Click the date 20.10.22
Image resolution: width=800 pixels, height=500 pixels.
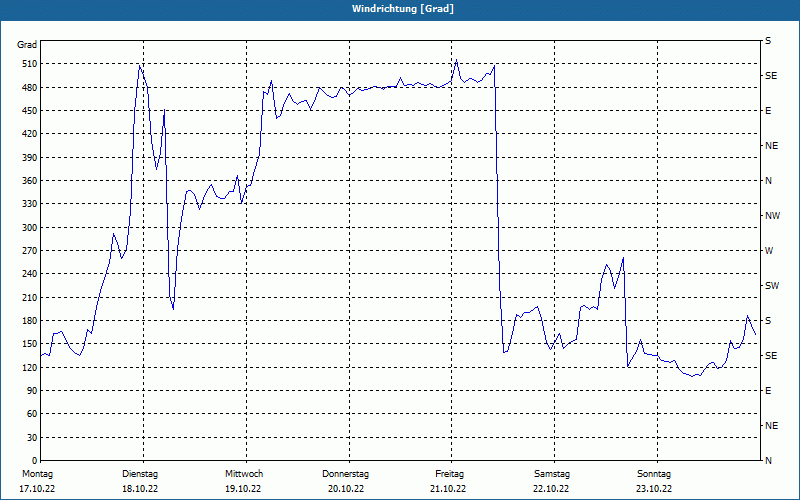(x=346, y=489)
